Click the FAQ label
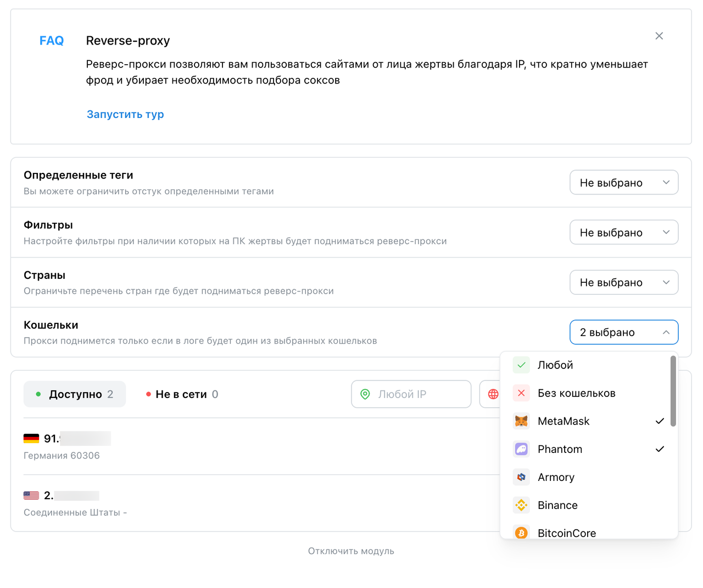 52,41
